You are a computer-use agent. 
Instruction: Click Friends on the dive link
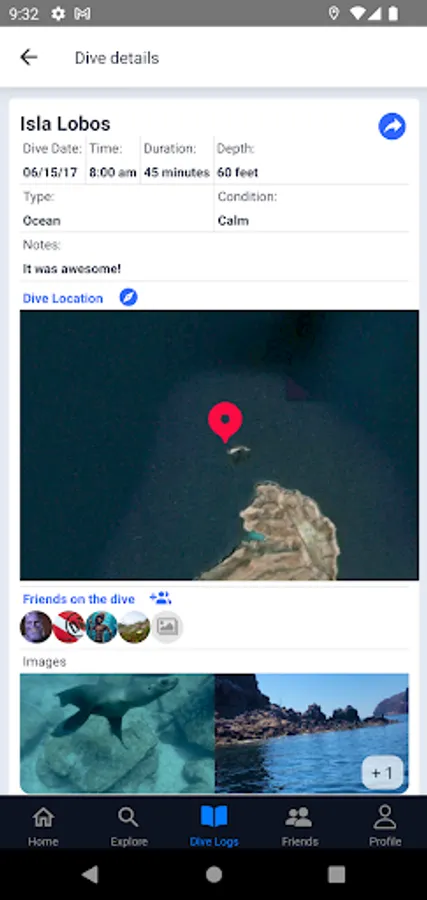[x=79, y=599]
